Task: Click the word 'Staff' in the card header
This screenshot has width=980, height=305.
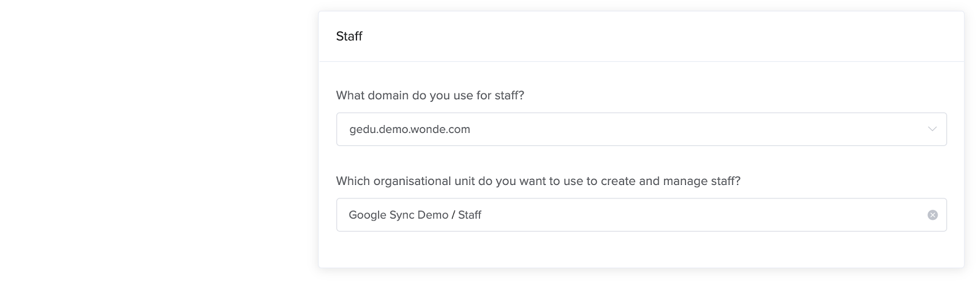Action: pos(349,36)
